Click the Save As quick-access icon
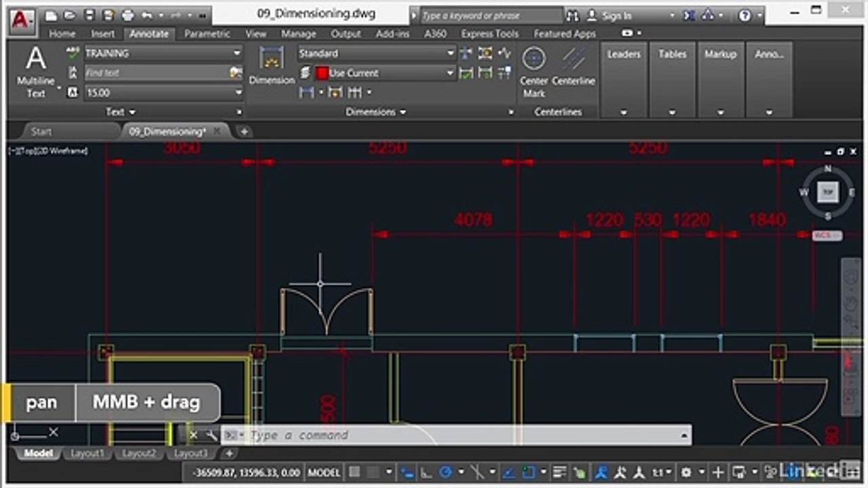Screen dimensions: 868x488 click(x=108, y=16)
